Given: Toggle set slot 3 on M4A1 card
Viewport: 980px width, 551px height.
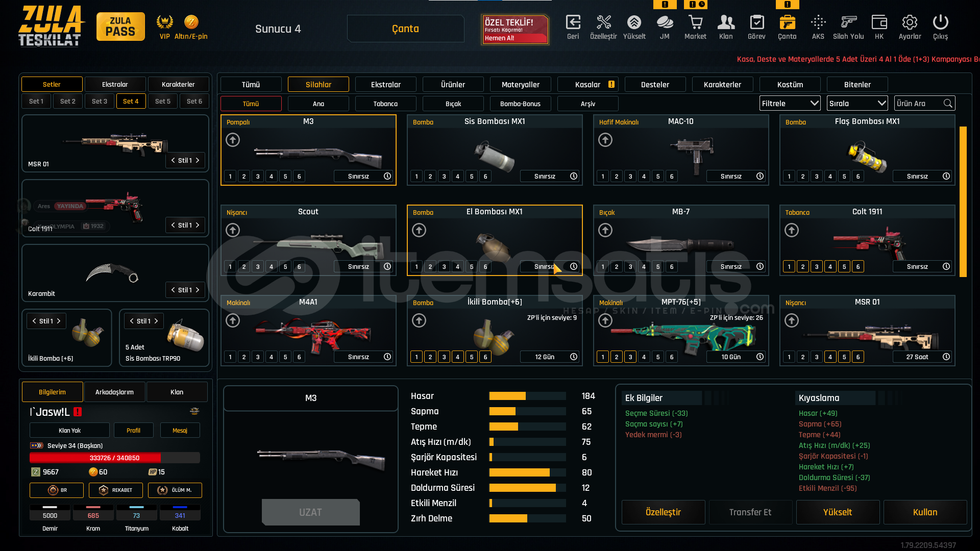Looking at the screenshot, I should click(x=258, y=357).
